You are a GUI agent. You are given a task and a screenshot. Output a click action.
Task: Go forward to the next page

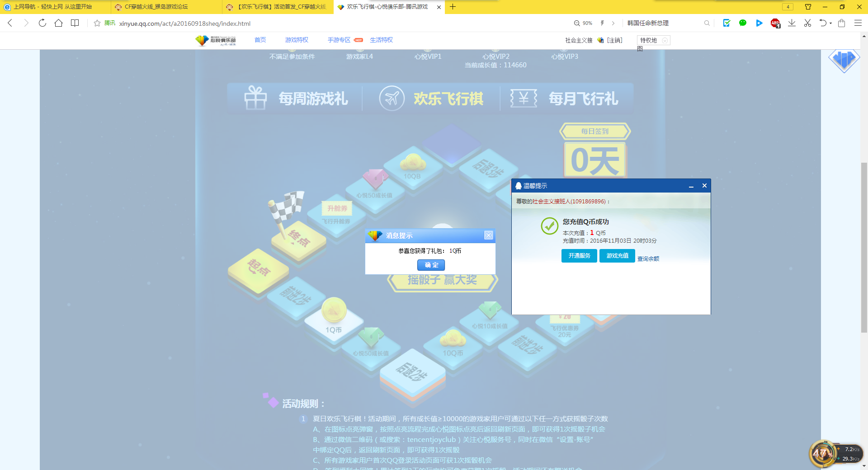click(x=26, y=23)
